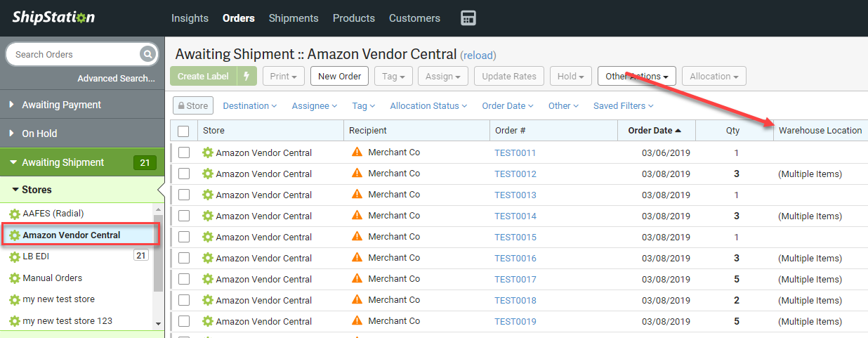Image resolution: width=868 pixels, height=338 pixels.
Task: Click the New Order button
Action: point(339,77)
